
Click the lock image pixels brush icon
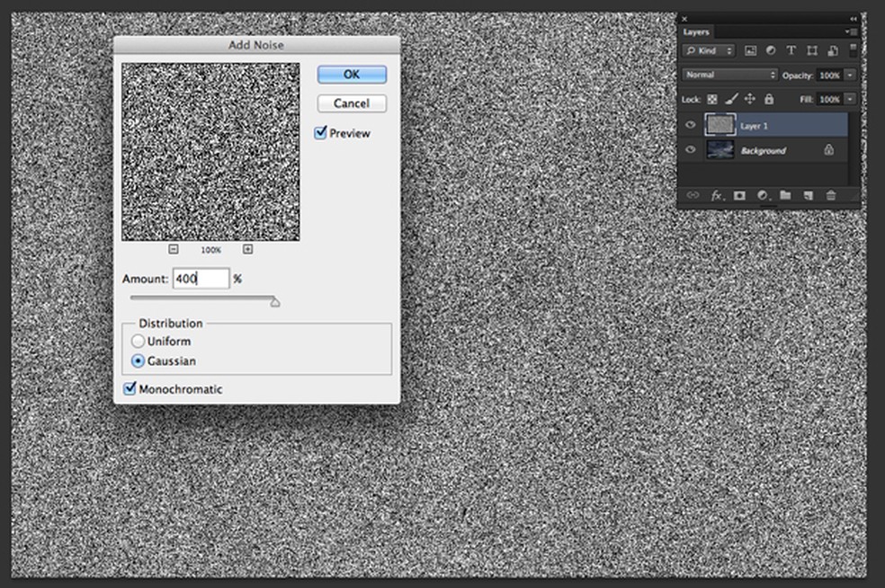click(731, 99)
